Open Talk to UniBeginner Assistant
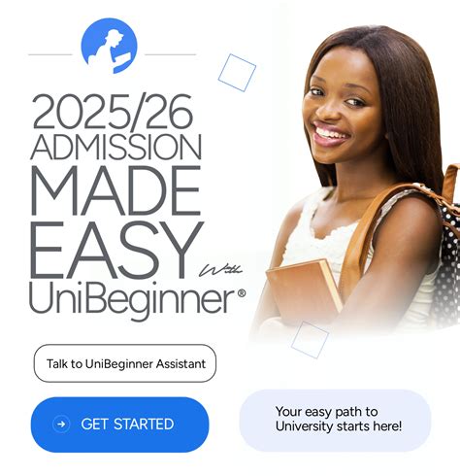Viewport: 460px width, 476px height. (x=125, y=363)
